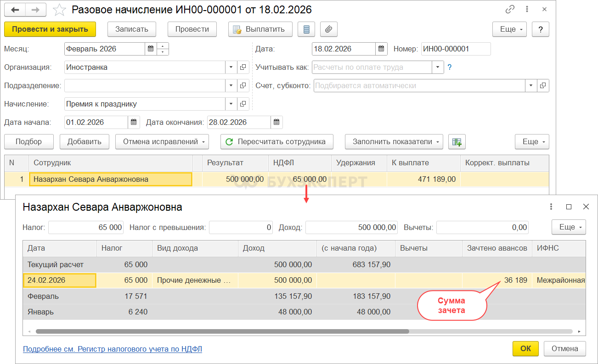Open calendar for Дата окончания field

[x=276, y=123]
